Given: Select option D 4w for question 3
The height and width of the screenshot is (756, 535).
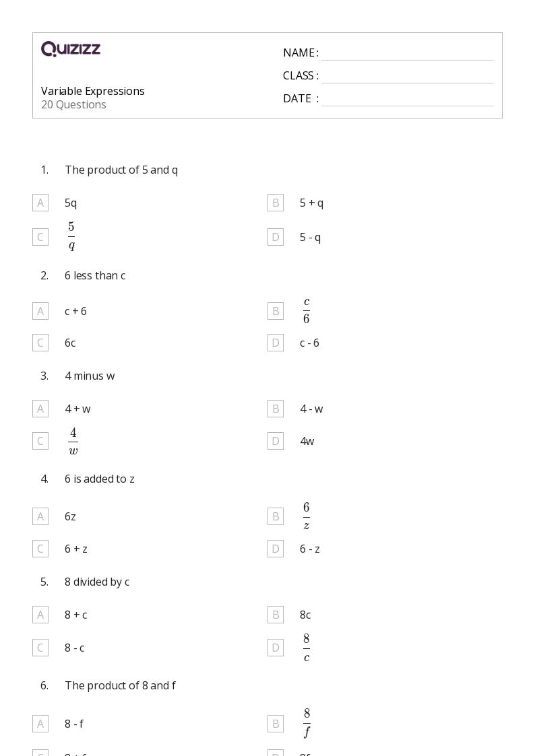Looking at the screenshot, I should tap(276, 441).
